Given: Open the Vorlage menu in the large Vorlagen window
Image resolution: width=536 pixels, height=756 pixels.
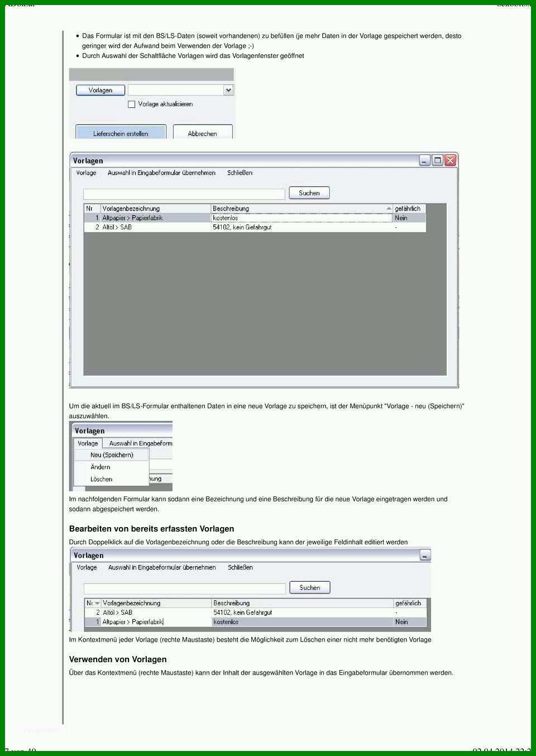Looking at the screenshot, I should [87, 173].
